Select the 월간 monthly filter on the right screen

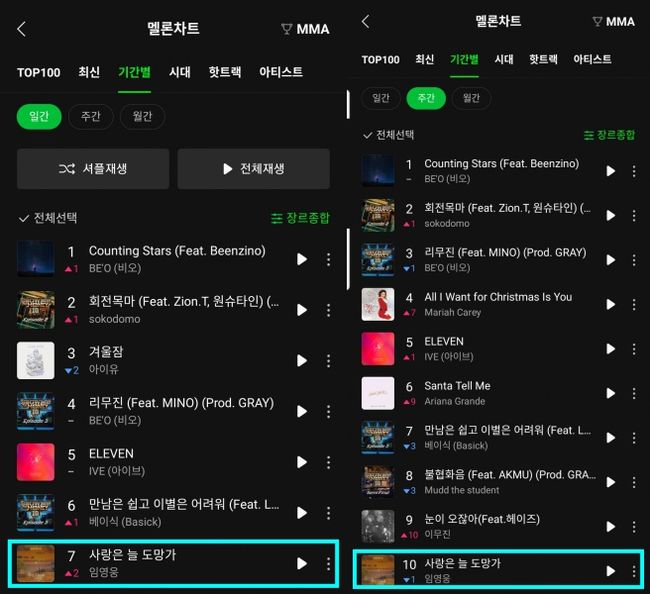471,98
